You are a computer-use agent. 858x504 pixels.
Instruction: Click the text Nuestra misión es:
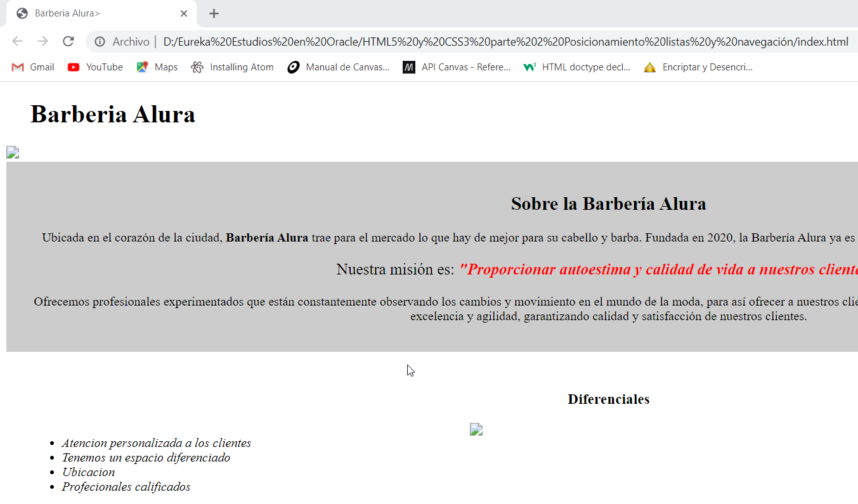point(396,269)
